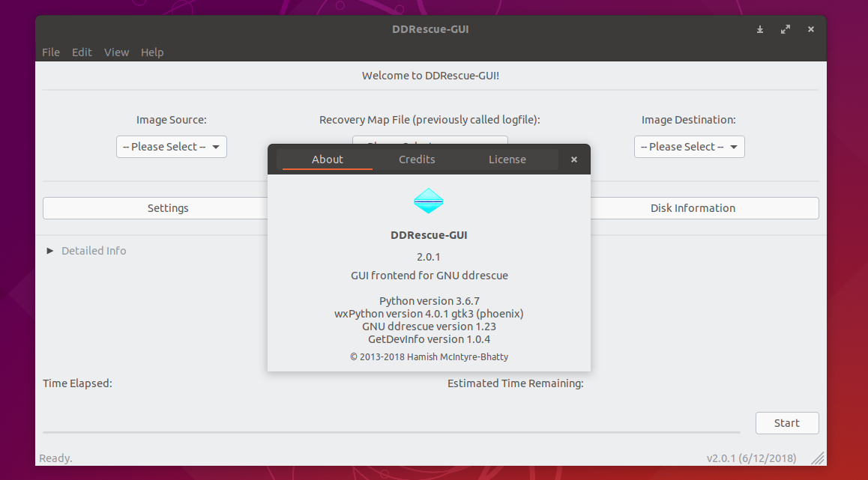Open the View menu
Screen dimensions: 868x480
pos(116,52)
